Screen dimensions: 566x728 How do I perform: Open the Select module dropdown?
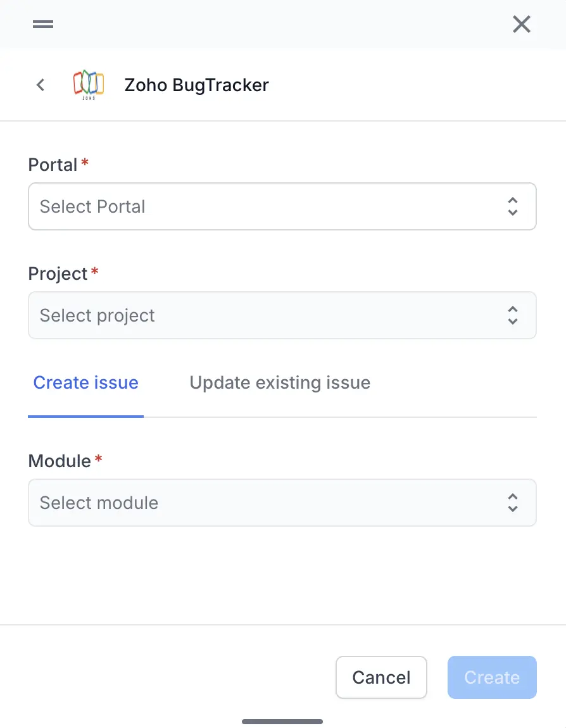(282, 503)
